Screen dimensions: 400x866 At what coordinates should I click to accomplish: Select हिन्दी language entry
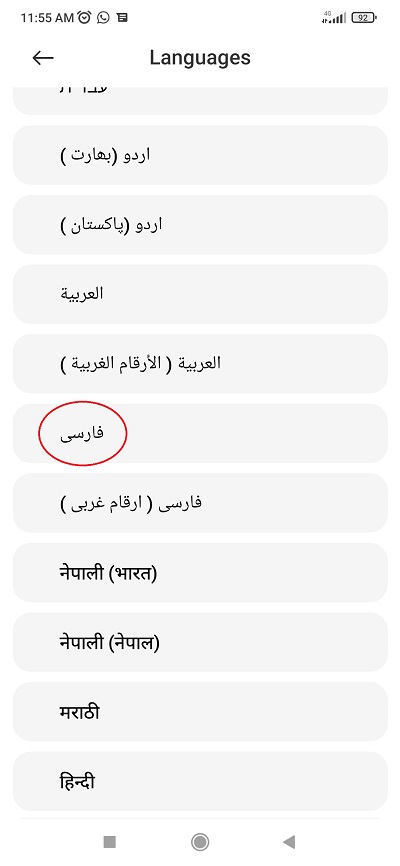pyautogui.click(x=200, y=781)
